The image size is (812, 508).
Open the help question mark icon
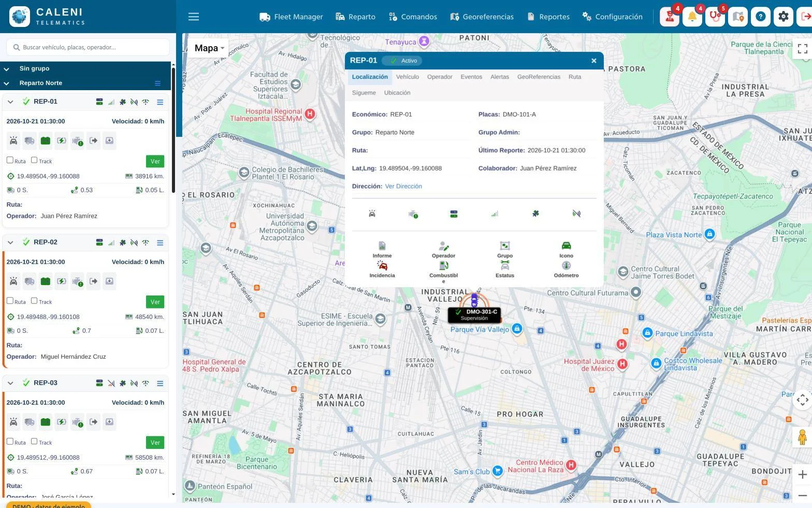(761, 17)
